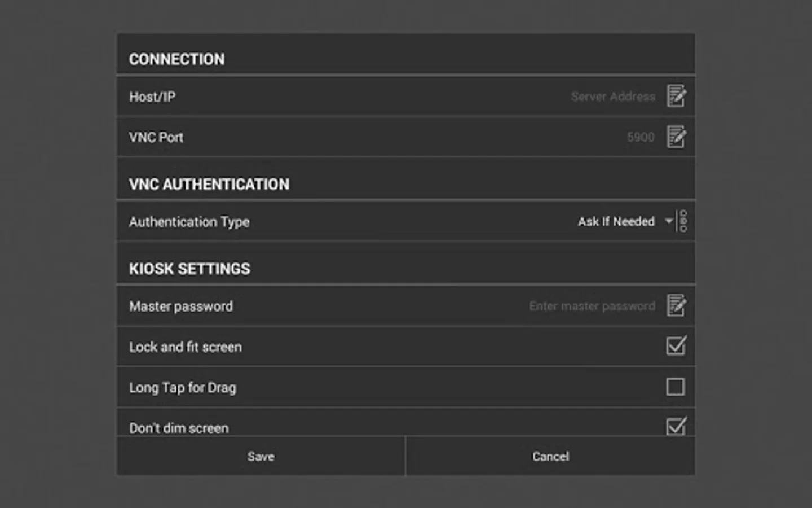Click the 5900 port value field
Viewport: 812px width, 508px height.
point(641,137)
